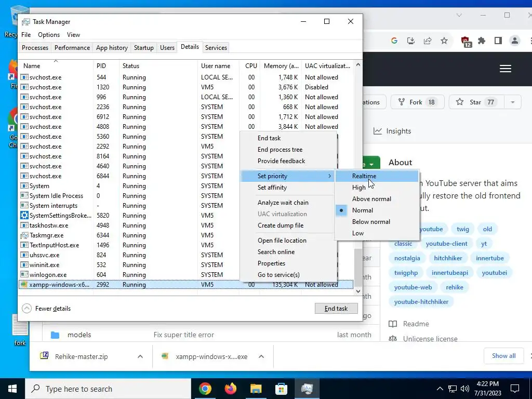Open options for the xampp-windows exe download
This screenshot has height=399, width=532.
coord(261,356)
